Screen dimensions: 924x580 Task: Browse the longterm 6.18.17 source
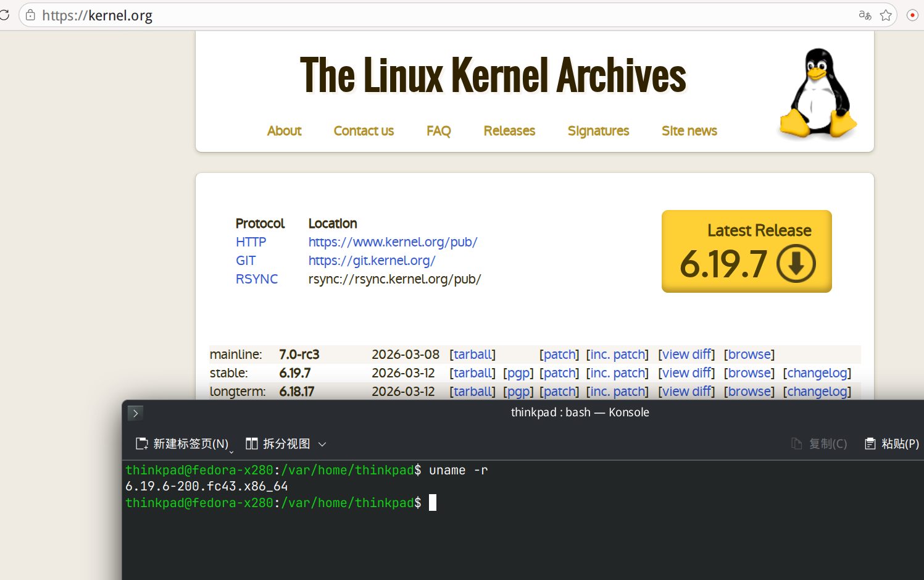(749, 392)
